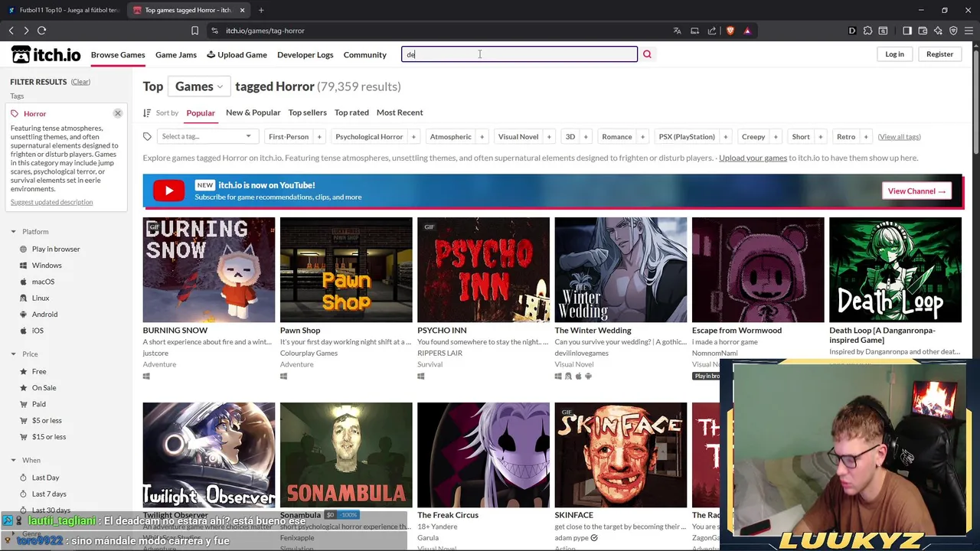Click the browser reload button

[41, 31]
